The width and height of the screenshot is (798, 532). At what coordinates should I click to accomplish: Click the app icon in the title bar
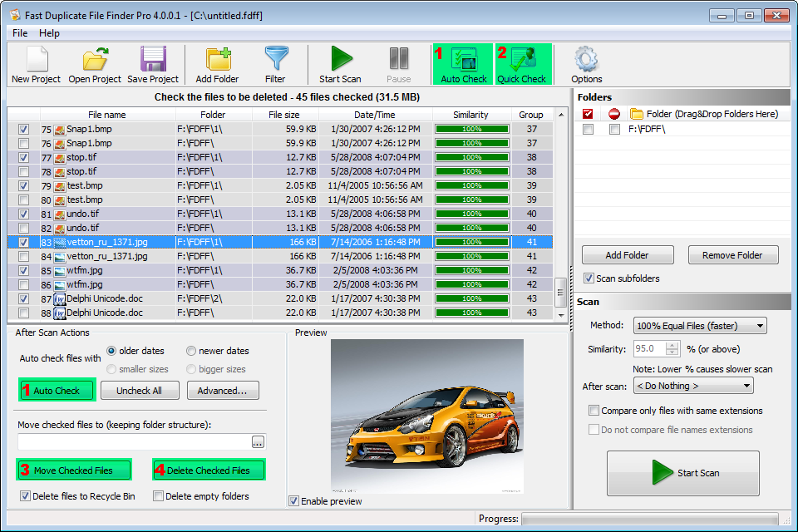point(15,15)
